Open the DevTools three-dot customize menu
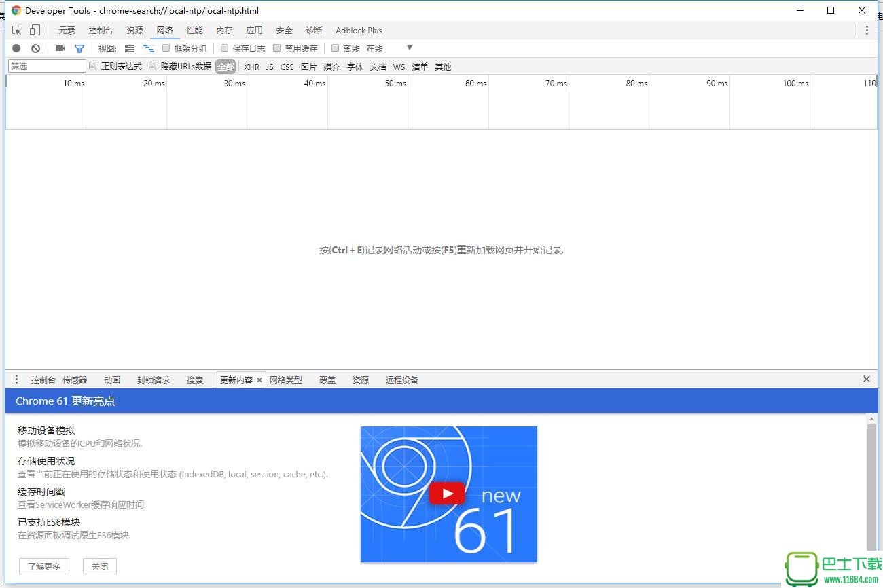Screen dimensions: 883x588 click(867, 30)
